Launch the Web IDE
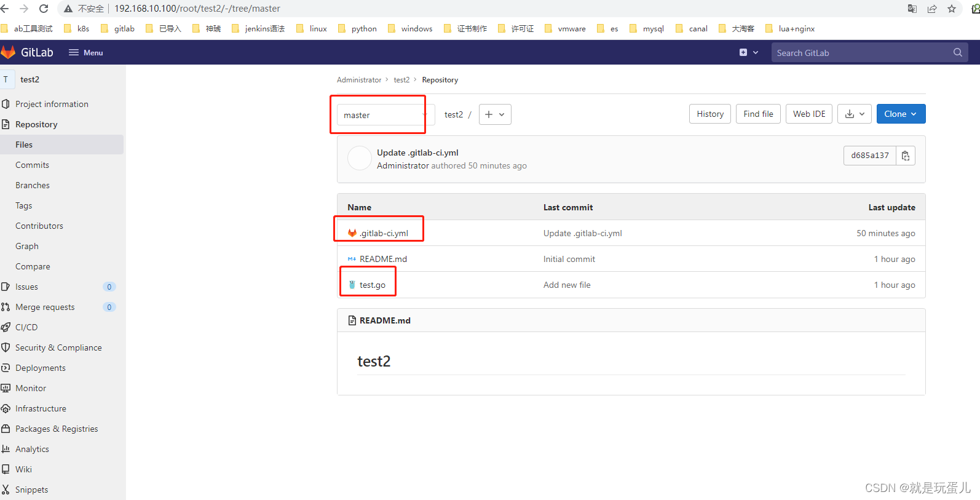Viewport: 980px width, 500px height. pos(809,114)
